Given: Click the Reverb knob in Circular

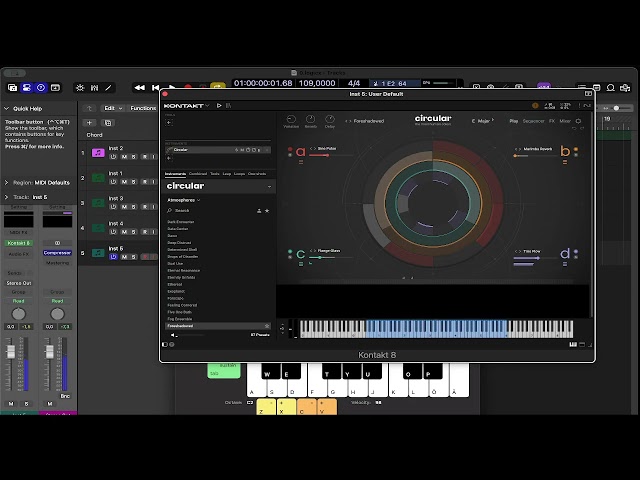Looking at the screenshot, I should [311, 119].
